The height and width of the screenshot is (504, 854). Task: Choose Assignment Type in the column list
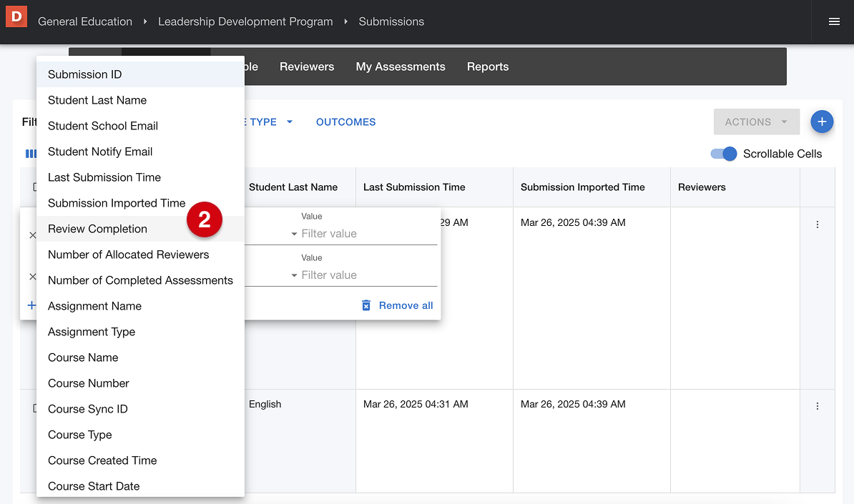[92, 332]
